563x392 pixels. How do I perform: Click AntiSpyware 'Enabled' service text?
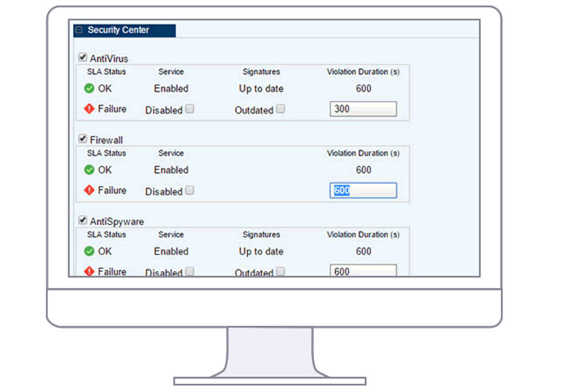171,251
